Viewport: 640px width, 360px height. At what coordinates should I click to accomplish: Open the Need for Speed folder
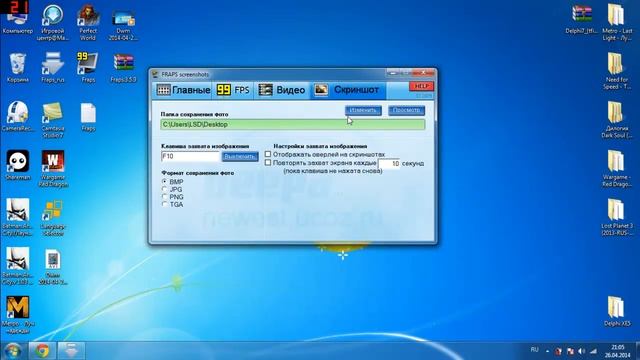(x=617, y=71)
